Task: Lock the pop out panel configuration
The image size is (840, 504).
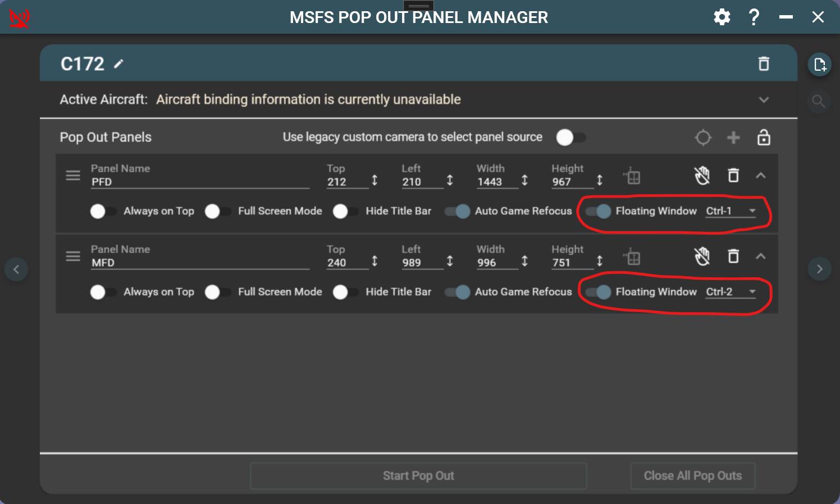Action: coord(764,137)
